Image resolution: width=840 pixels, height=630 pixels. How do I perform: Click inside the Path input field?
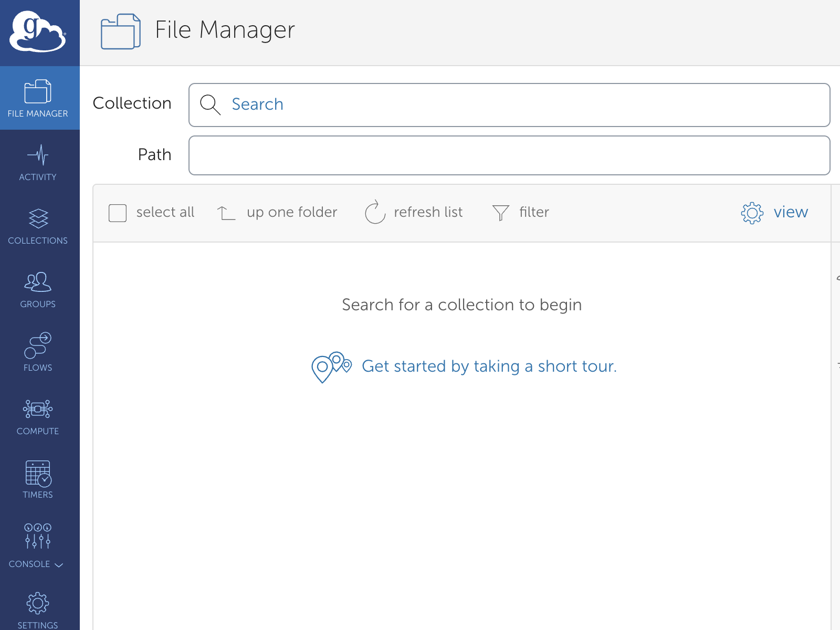509,155
